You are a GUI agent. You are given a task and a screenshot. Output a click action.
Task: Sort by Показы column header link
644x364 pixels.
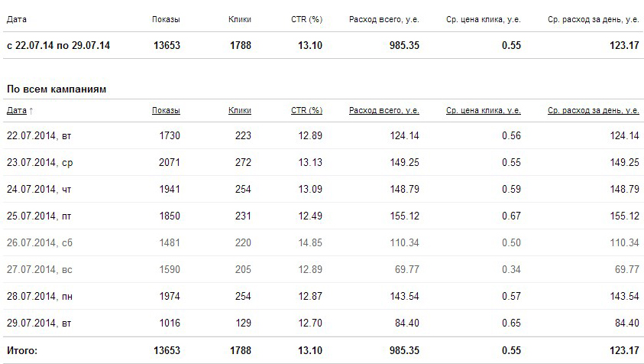coord(166,111)
